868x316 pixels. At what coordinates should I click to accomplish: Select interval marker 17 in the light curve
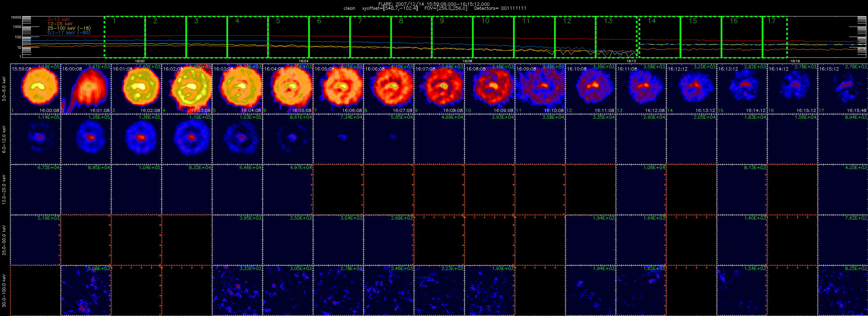coord(771,21)
